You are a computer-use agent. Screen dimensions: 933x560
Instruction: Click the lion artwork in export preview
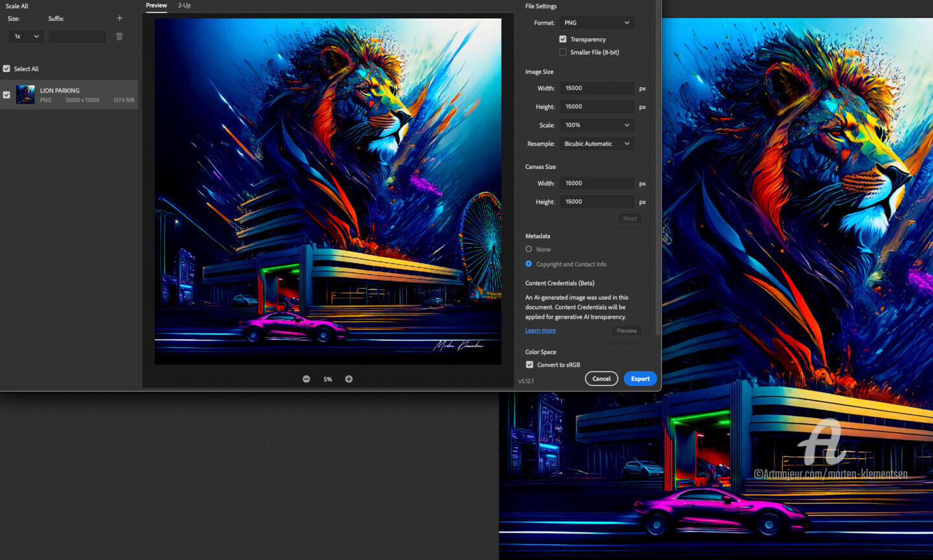[x=328, y=192]
